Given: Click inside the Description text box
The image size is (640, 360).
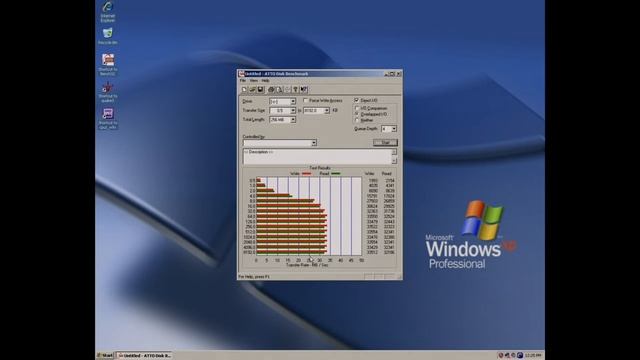Looking at the screenshot, I should coord(318,157).
